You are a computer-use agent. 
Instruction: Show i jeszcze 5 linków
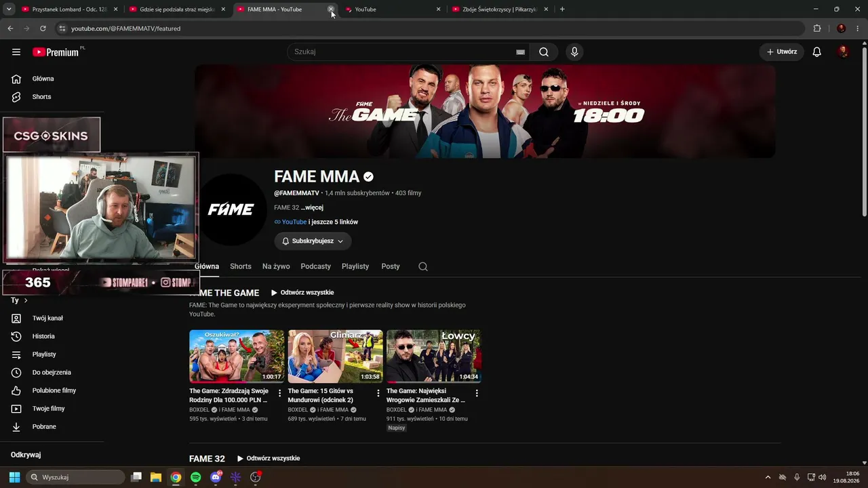(333, 222)
